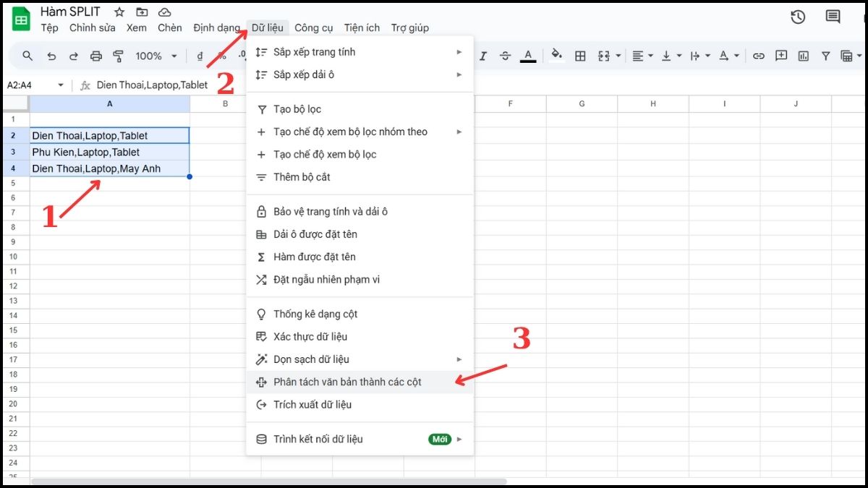
Task: Click 'Trích xuất dữ liệu' in the menu
Action: click(311, 405)
